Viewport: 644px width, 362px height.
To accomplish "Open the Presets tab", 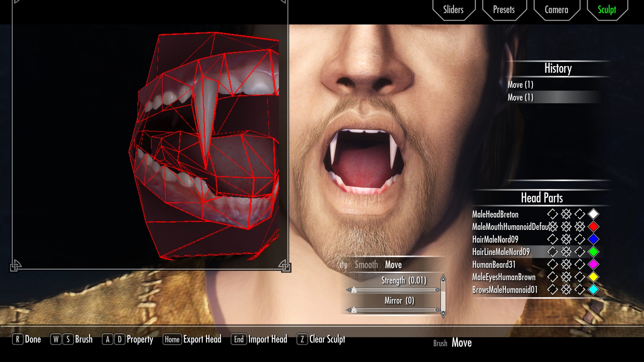I will pos(504,10).
